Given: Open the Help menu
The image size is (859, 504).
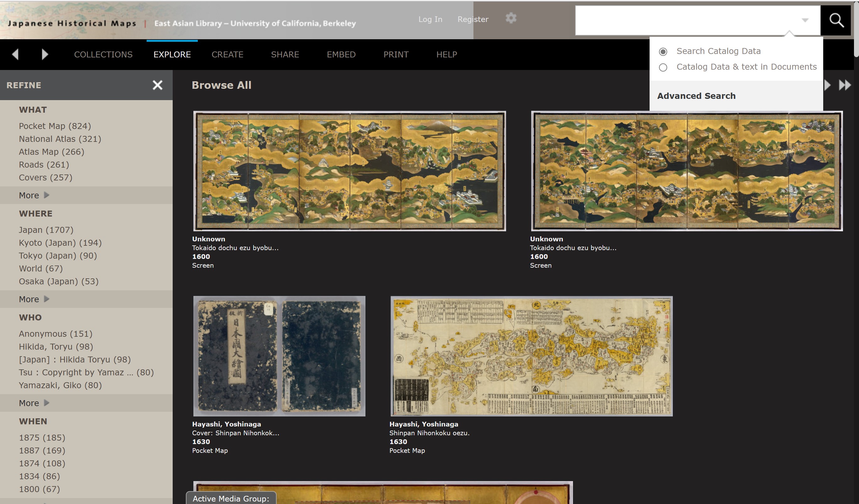Looking at the screenshot, I should pos(446,55).
